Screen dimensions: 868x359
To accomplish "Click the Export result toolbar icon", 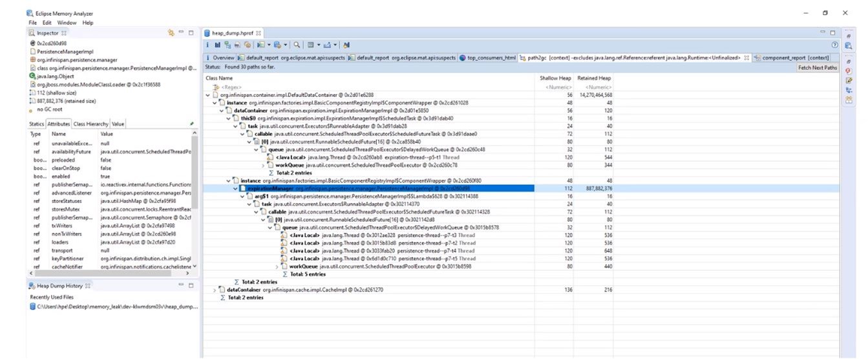I will 327,45.
